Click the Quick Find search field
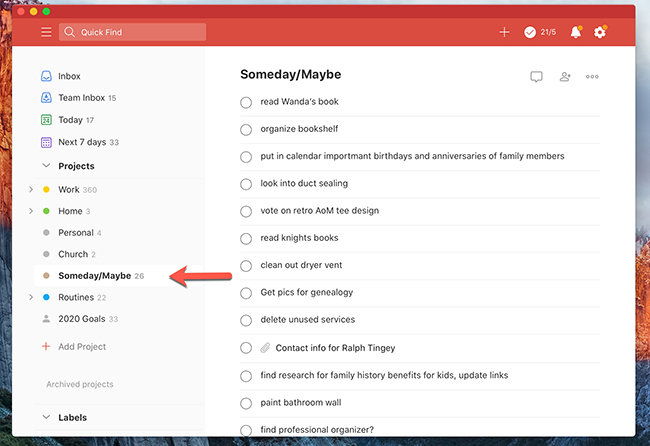The width and height of the screenshot is (650, 446). (132, 32)
